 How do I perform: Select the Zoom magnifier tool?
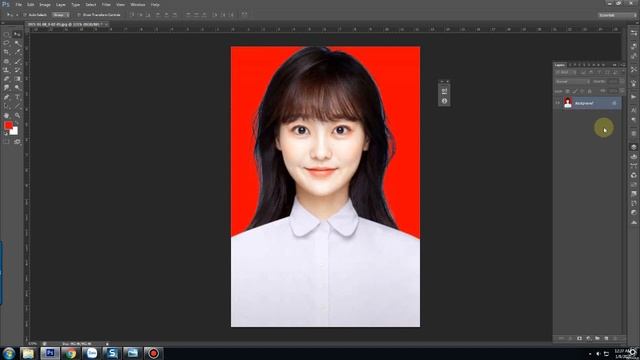17,116
